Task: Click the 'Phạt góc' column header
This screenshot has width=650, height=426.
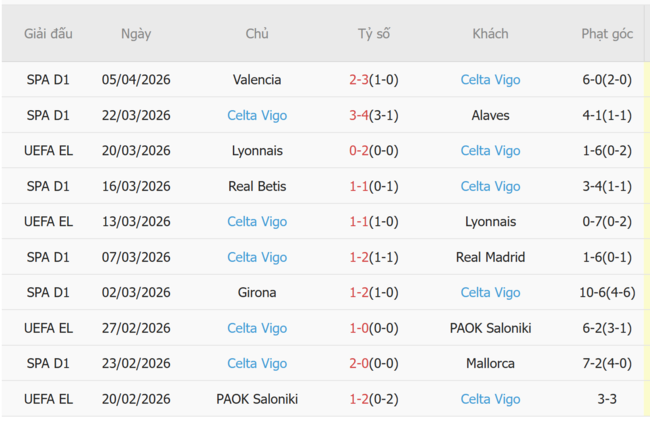Action: click(607, 34)
